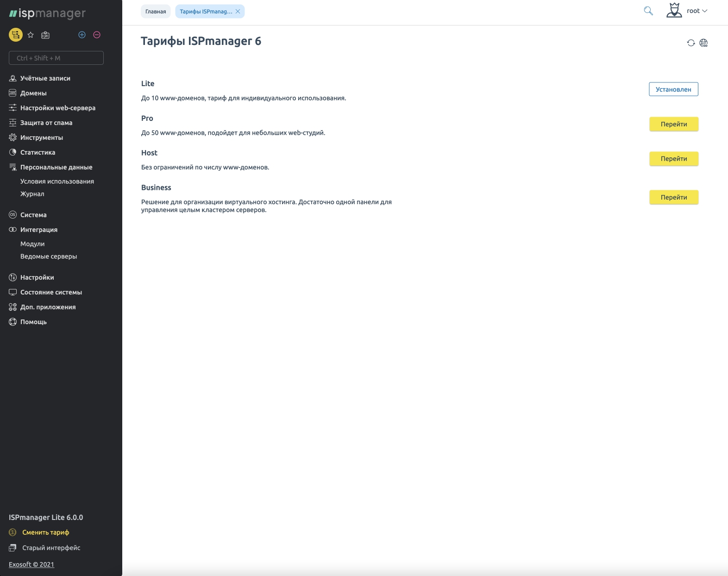Focus the Ctrl+Shift+M menu search field
Image resolution: width=728 pixels, height=576 pixels.
56,58
